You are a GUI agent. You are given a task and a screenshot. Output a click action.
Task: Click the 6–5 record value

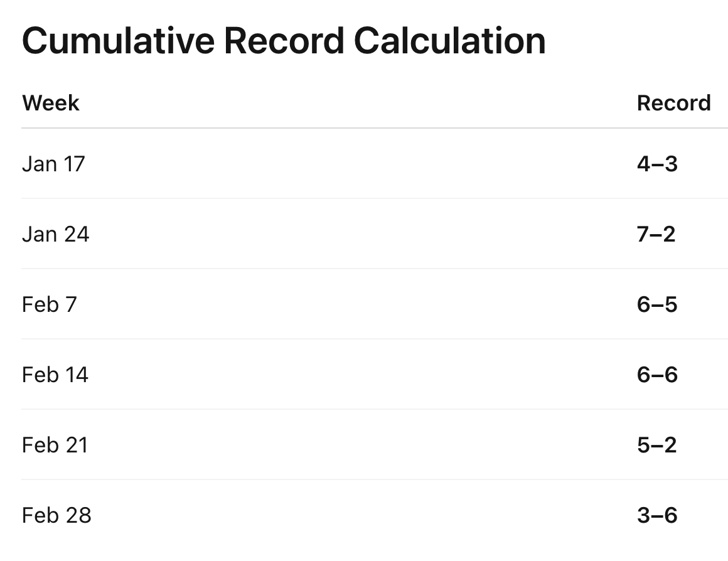(657, 304)
